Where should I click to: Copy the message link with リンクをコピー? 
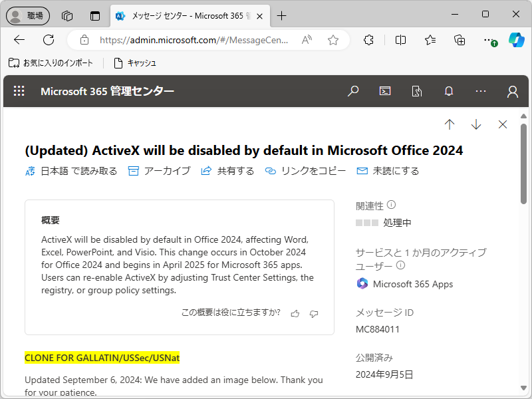click(305, 171)
